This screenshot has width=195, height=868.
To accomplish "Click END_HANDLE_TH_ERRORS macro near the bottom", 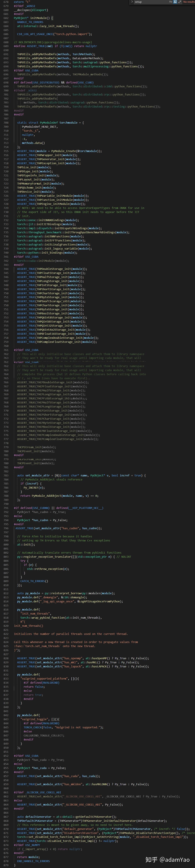I will tap(33, 861).
